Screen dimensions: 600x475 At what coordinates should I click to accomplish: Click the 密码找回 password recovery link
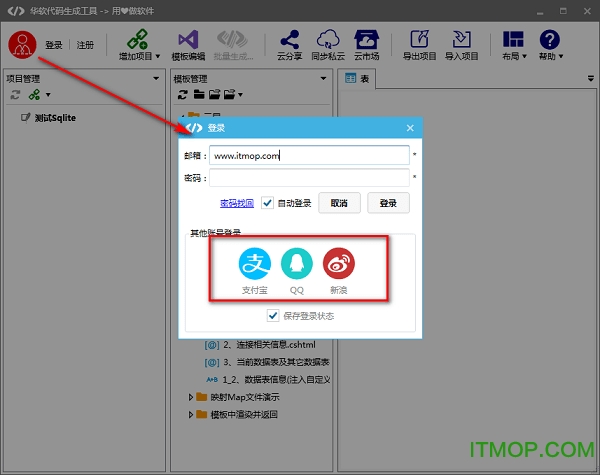tap(237, 203)
